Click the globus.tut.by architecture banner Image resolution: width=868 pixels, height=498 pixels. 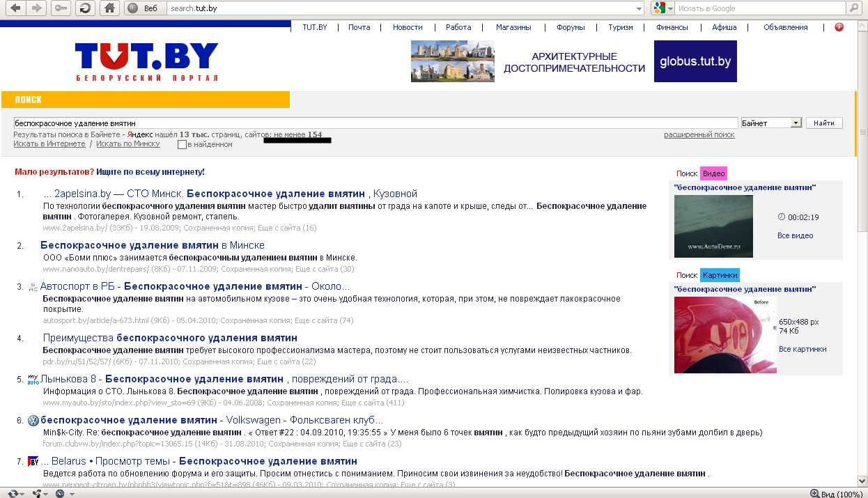(x=574, y=61)
